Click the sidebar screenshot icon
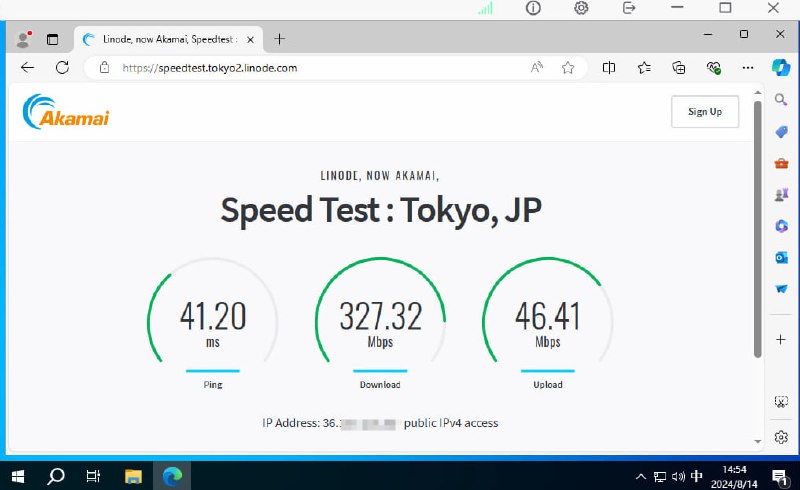Viewport: 800px width, 490px height. pyautogui.click(x=781, y=402)
